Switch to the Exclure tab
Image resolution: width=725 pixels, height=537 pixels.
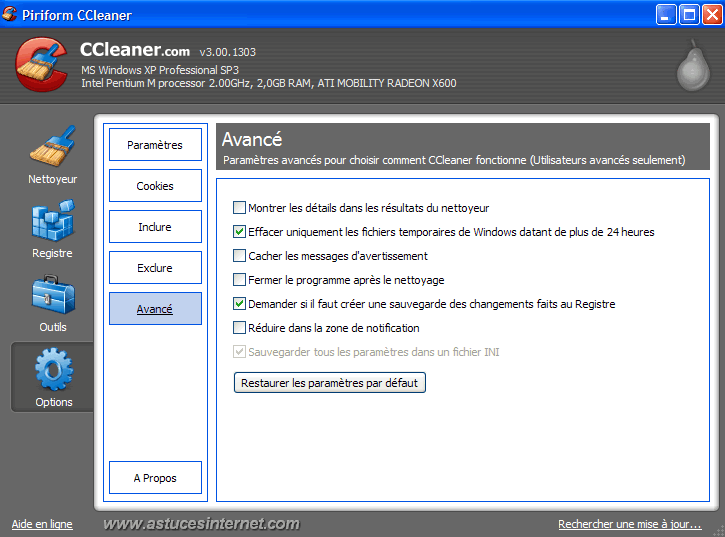155,267
